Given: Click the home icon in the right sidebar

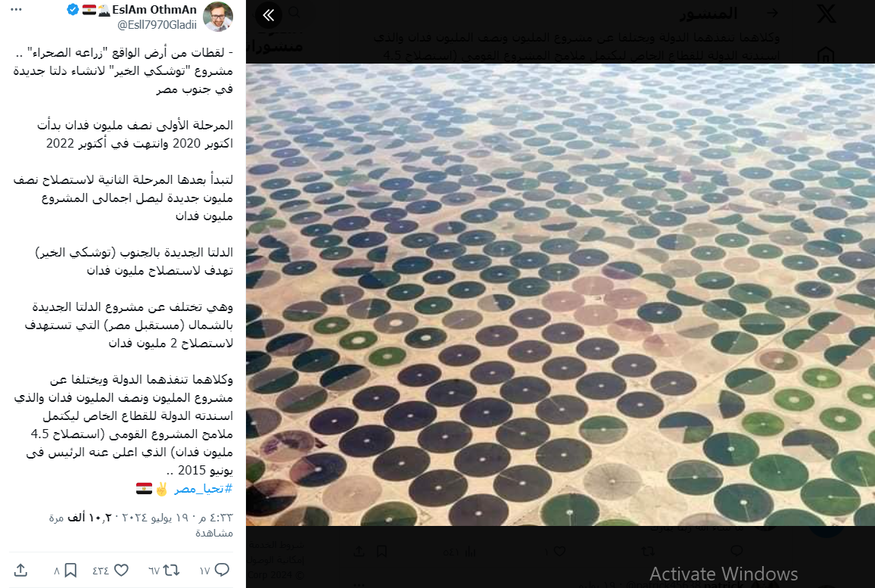Looking at the screenshot, I should coord(825,54).
